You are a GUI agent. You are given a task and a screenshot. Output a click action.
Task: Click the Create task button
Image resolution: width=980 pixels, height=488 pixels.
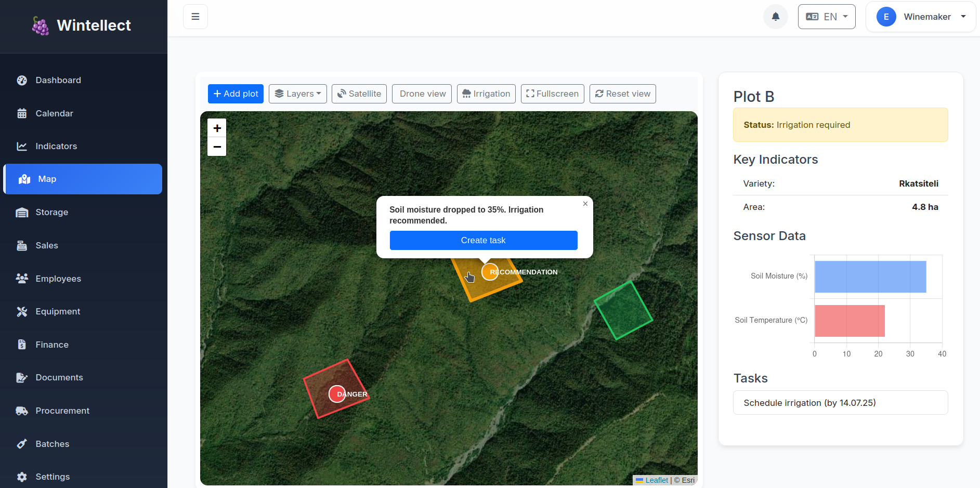point(483,240)
